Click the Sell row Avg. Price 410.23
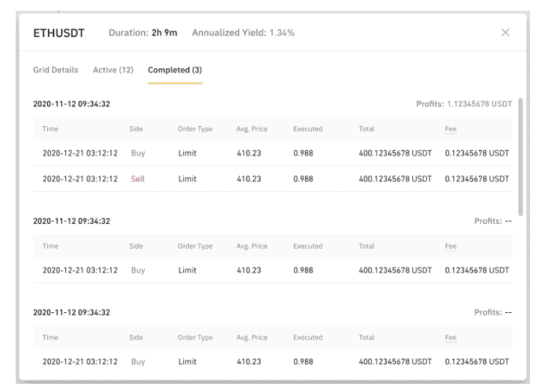The width and height of the screenshot is (544, 392). pos(249,179)
